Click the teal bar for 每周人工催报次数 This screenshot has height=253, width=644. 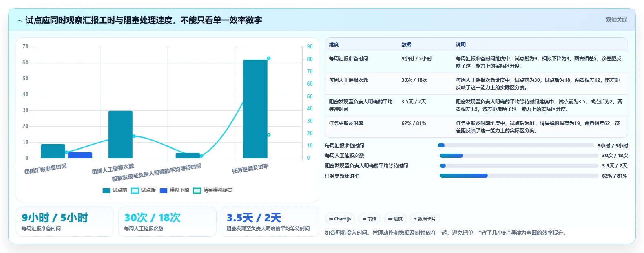120,134
